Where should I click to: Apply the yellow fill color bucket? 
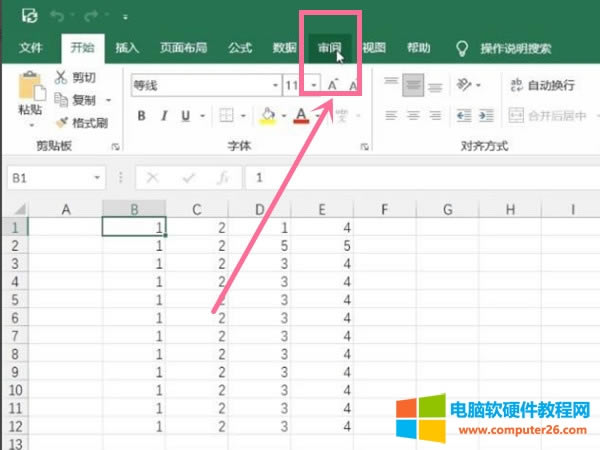click(268, 116)
